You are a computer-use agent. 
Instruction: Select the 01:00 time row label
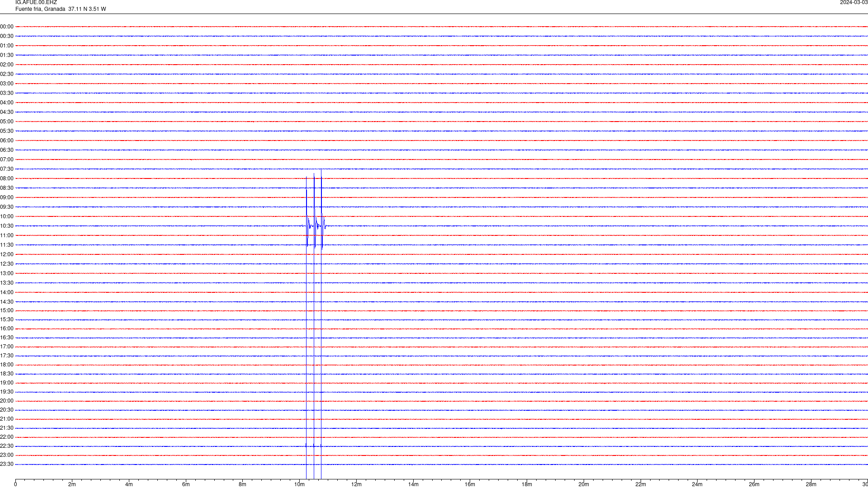click(x=7, y=46)
